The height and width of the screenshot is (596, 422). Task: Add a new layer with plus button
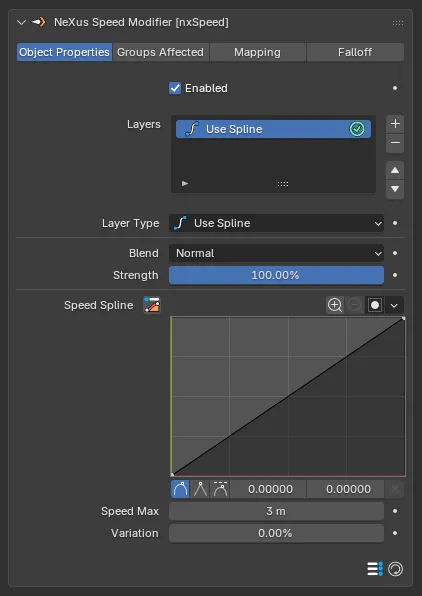pyautogui.click(x=395, y=124)
